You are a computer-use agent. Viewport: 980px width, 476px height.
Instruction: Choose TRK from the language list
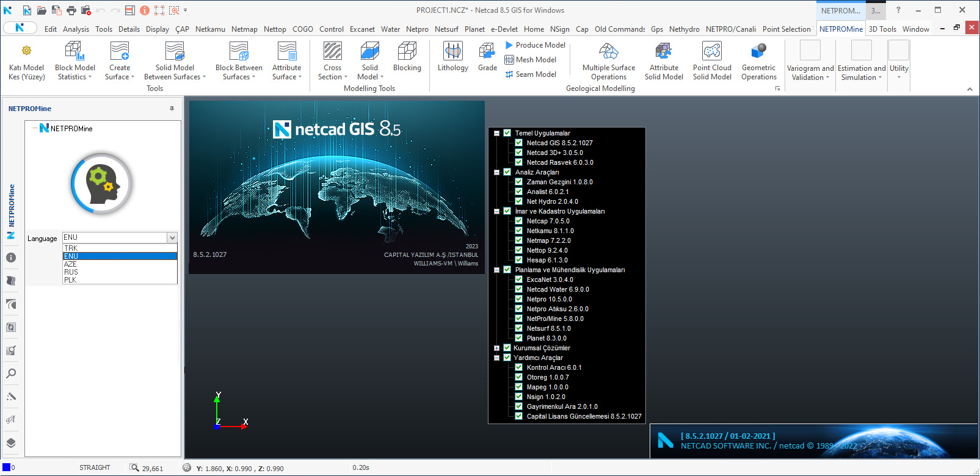(120, 248)
